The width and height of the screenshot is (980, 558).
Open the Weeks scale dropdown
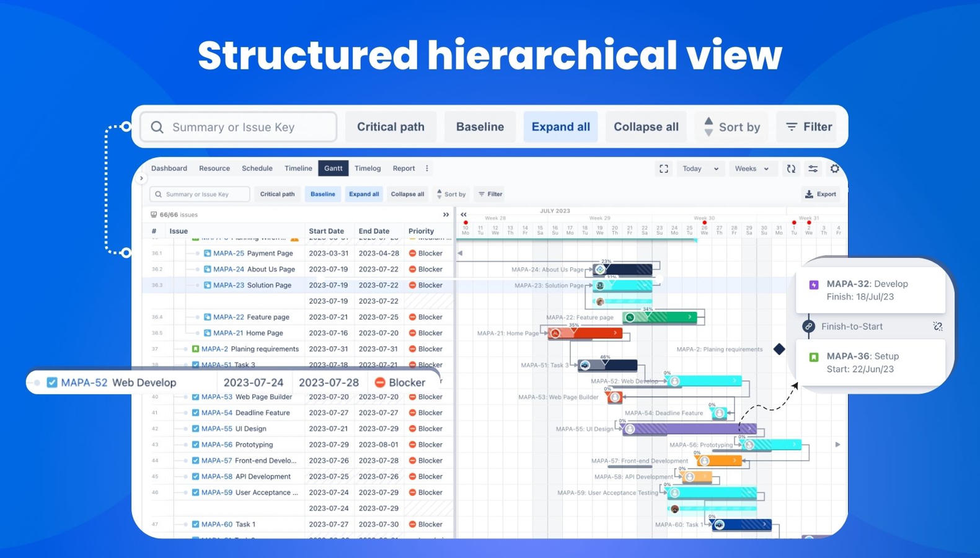coord(751,169)
